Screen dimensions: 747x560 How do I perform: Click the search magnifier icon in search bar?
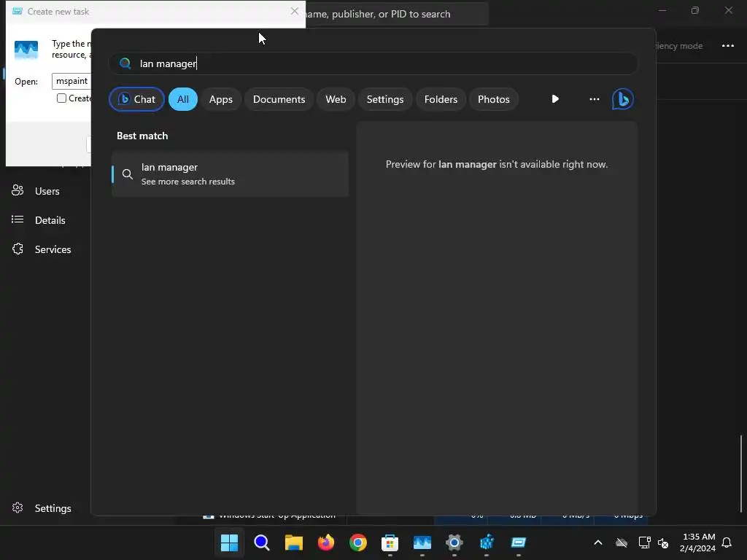(x=125, y=63)
